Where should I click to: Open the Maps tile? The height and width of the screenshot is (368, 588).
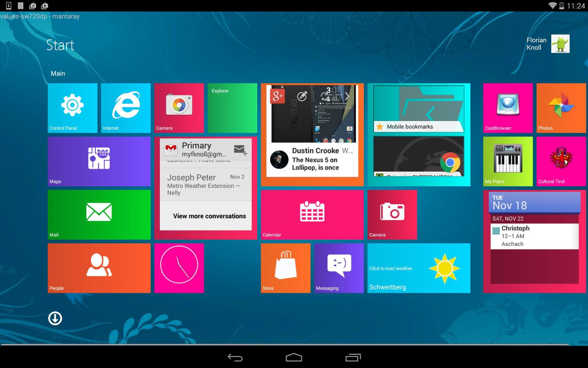pyautogui.click(x=98, y=161)
